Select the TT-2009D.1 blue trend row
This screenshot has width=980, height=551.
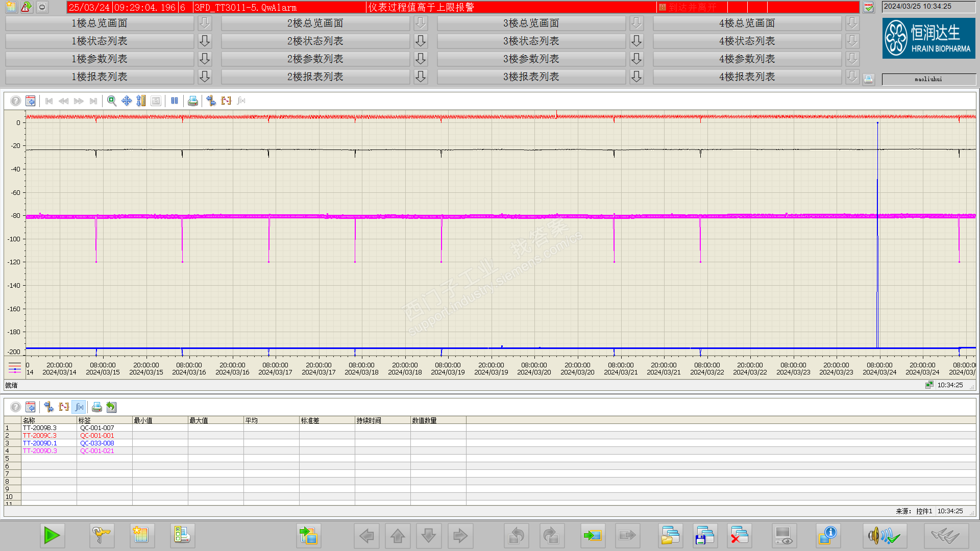(x=40, y=443)
